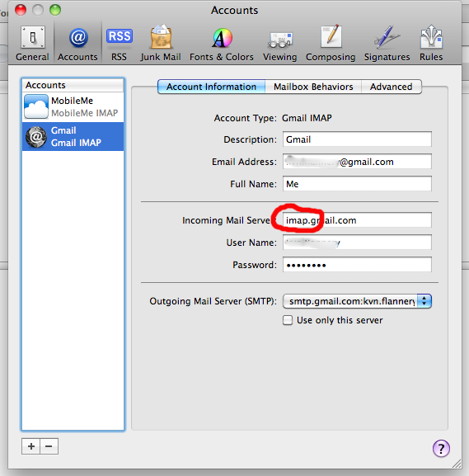Click the Password field
This screenshot has height=476, width=469.
click(357, 265)
